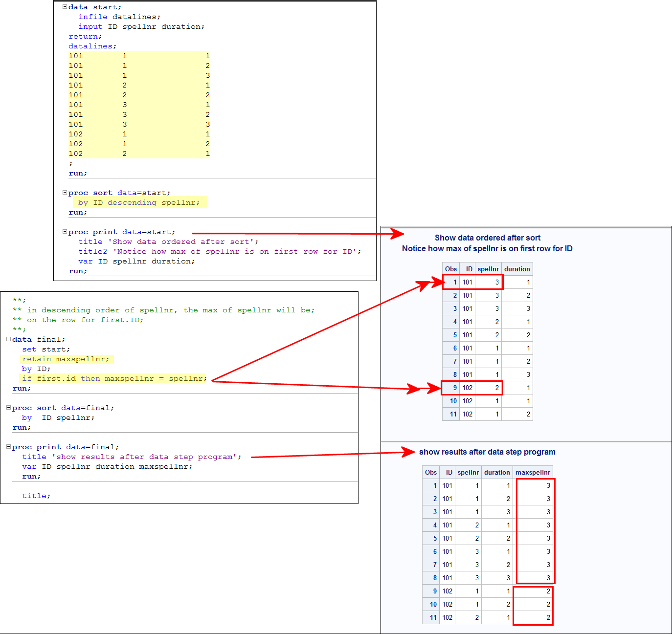The height and width of the screenshot is (634, 672).
Task: Click the 'Obs' header in the results table
Action: (x=431, y=472)
